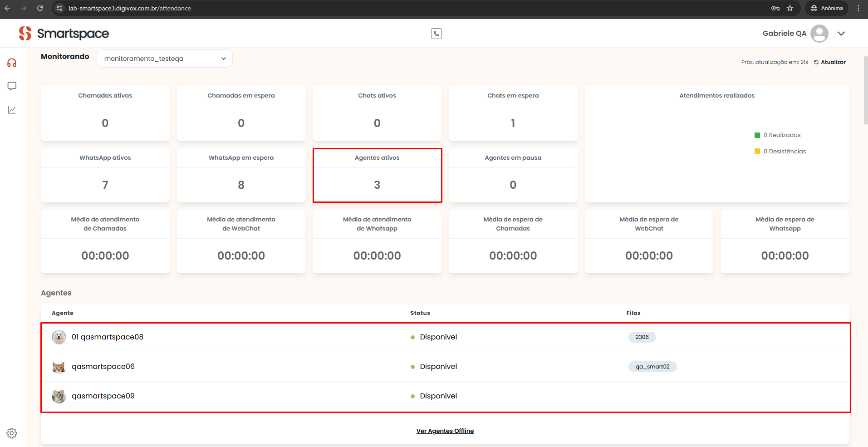Image resolution: width=868 pixels, height=447 pixels.
Task: Bookmark this page with star icon
Action: tap(790, 8)
